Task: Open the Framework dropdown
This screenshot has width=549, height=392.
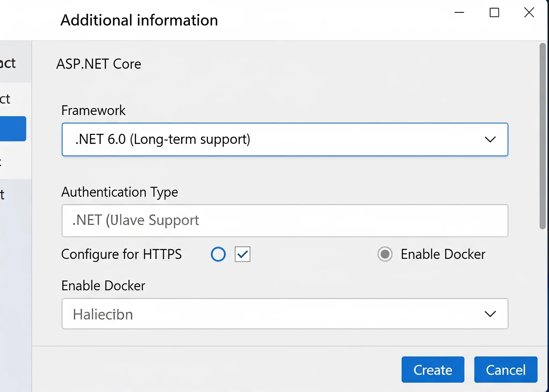Action: tap(285, 139)
